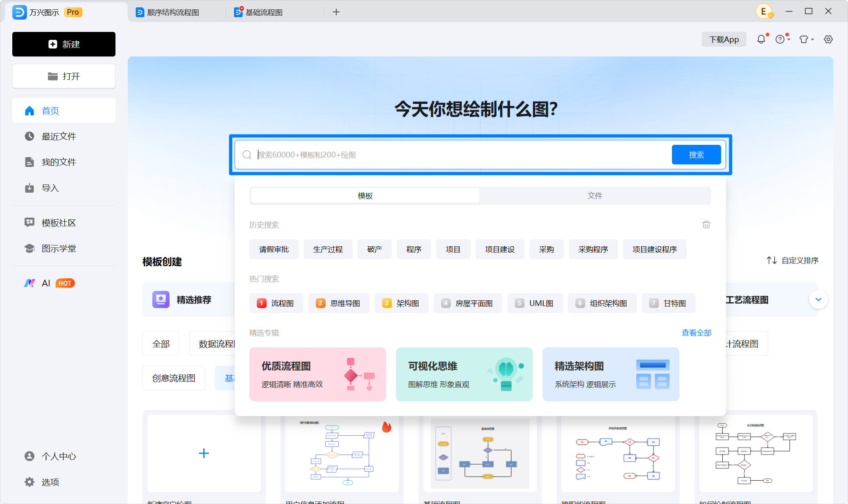
Task: Open the AI HOT feature
Action: pyautogui.click(x=64, y=283)
